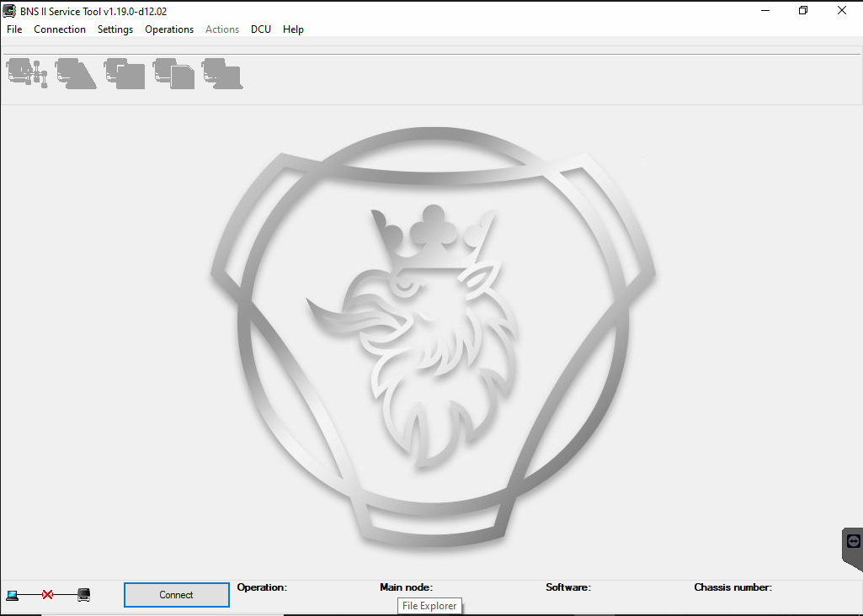
Task: Click the File Explorer tooltip label
Action: pos(429,606)
